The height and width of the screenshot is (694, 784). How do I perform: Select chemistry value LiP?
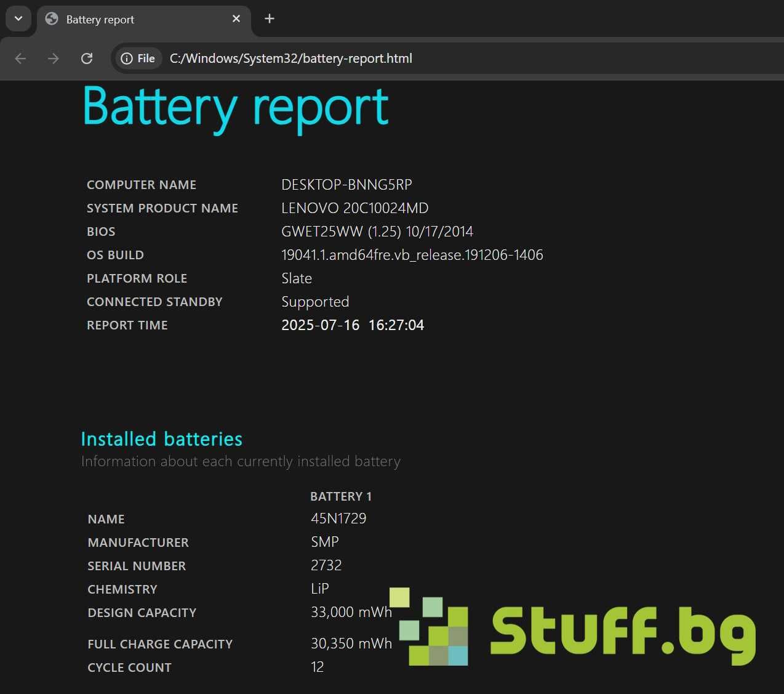pyautogui.click(x=320, y=589)
